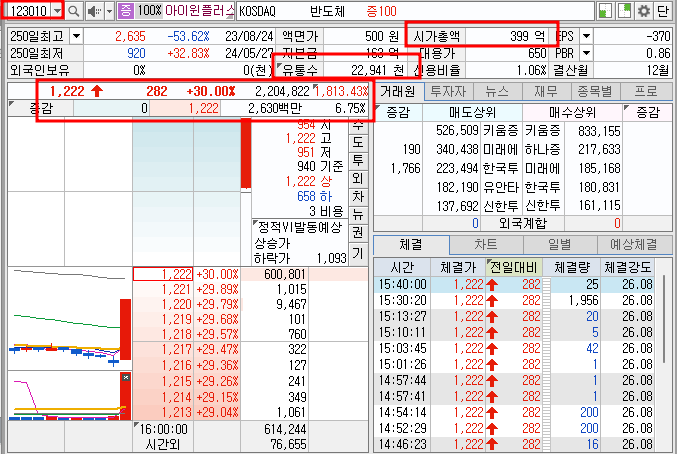The width and height of the screenshot is (677, 454).
Task: Switch to the 프로 tab
Action: [646, 91]
